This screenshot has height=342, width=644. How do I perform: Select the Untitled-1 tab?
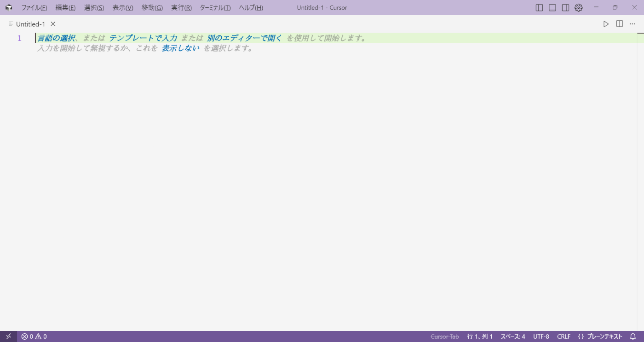tap(30, 23)
